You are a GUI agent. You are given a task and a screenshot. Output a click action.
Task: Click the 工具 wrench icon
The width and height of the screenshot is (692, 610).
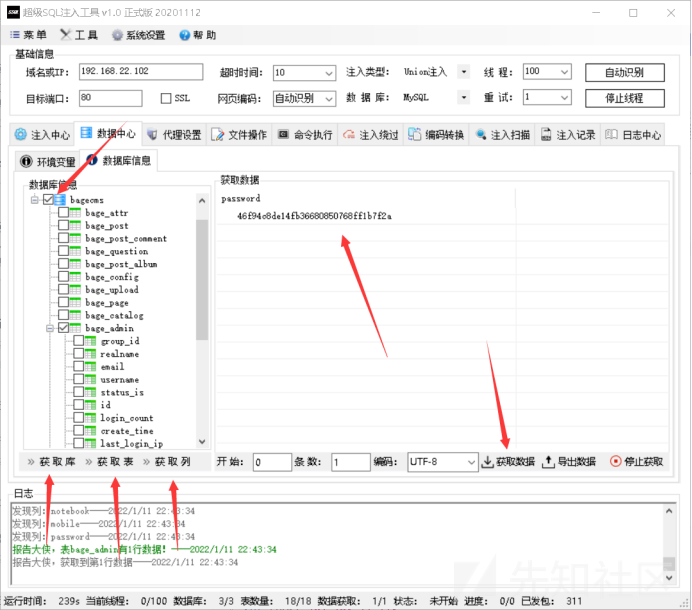point(65,34)
